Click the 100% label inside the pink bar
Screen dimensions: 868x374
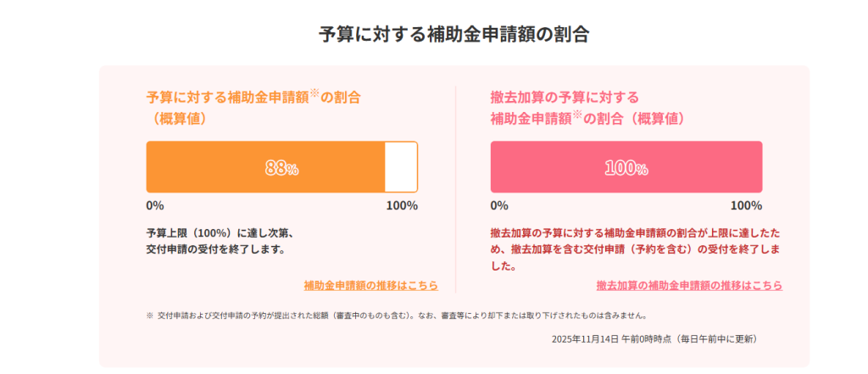[626, 168]
